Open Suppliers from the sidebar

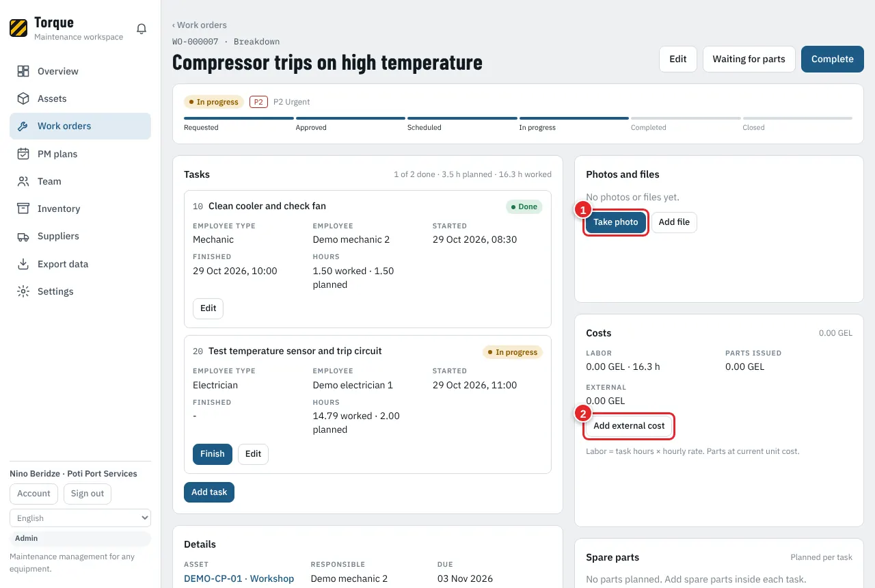(80, 236)
